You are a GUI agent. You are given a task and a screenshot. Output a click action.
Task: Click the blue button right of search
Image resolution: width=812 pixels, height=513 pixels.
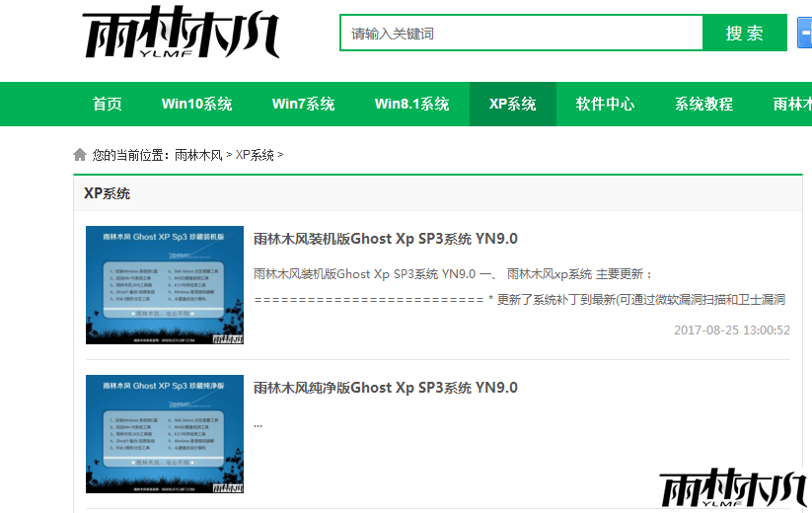805,33
